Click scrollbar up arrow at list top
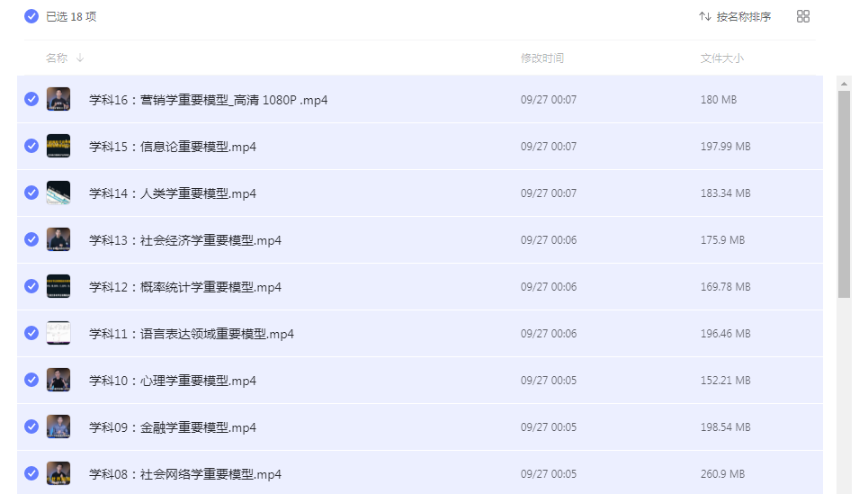Viewport: 868px width, 494px height. pyautogui.click(x=844, y=84)
